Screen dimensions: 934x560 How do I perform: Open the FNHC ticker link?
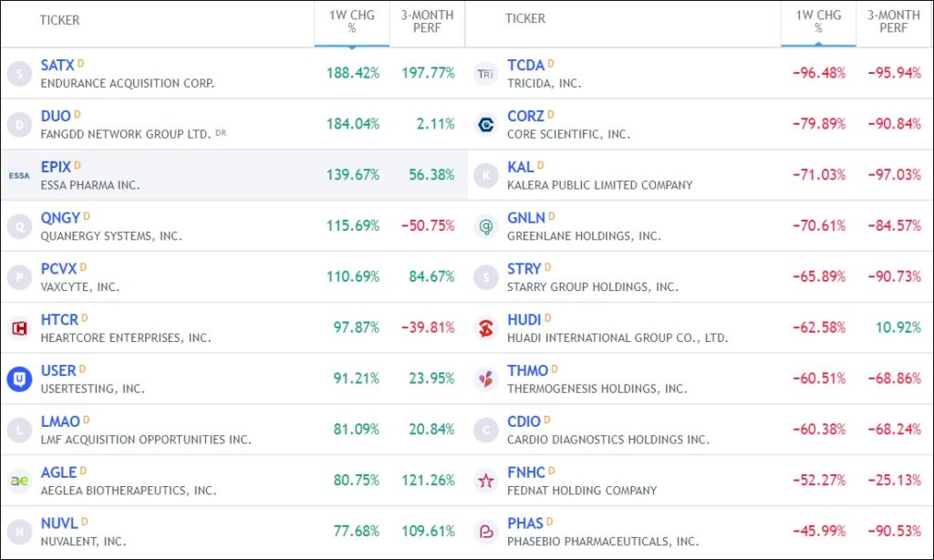pos(526,472)
